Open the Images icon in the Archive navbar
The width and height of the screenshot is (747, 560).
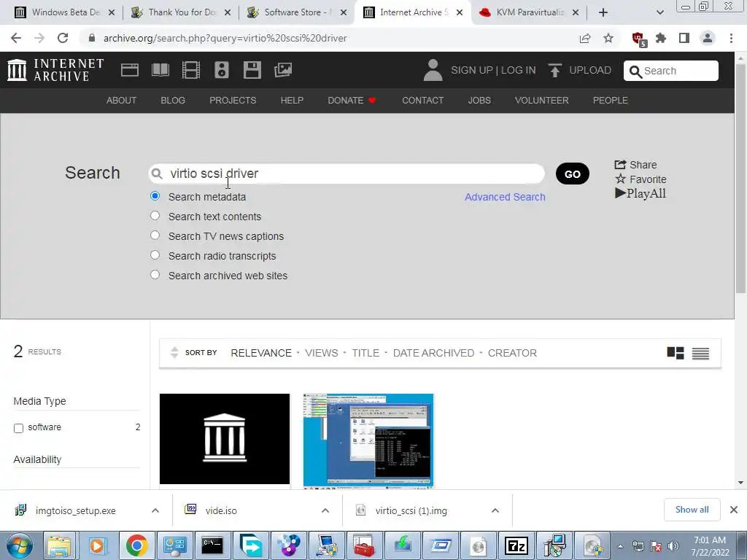[283, 70]
